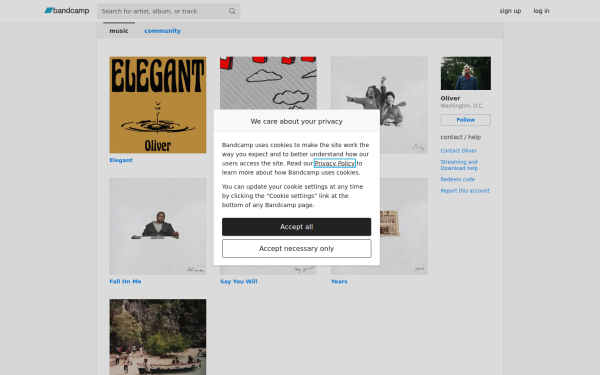Open the sign up link
The image size is (600, 375).
(x=510, y=11)
